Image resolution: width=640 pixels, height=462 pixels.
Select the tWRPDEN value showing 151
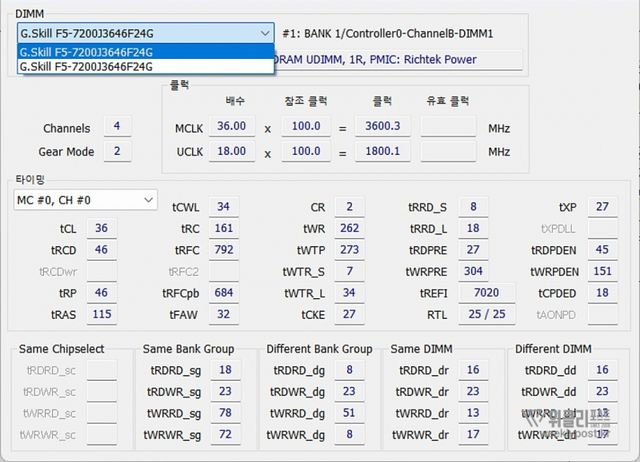tap(602, 271)
